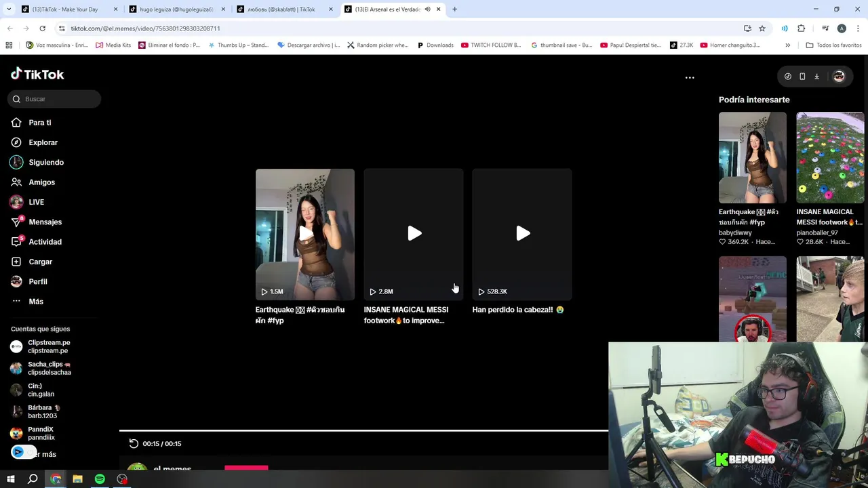Mute the El Arsenal tab audio
This screenshot has width=868, height=488.
pos(427,9)
